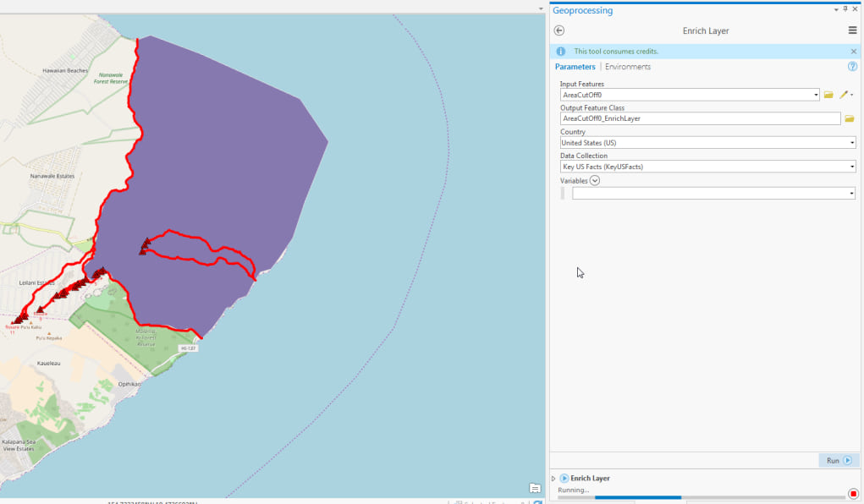Click the HI-137 road label on map
Screen dimensions: 864x504
click(189, 348)
